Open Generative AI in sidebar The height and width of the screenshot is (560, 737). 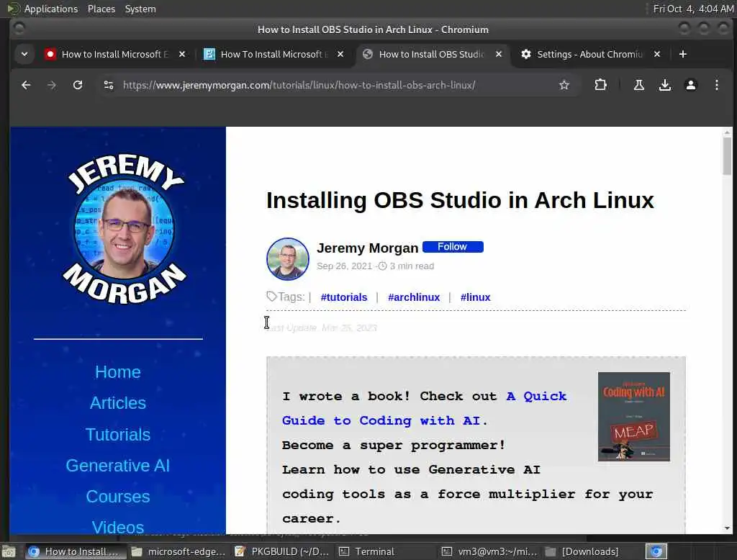[118, 466]
